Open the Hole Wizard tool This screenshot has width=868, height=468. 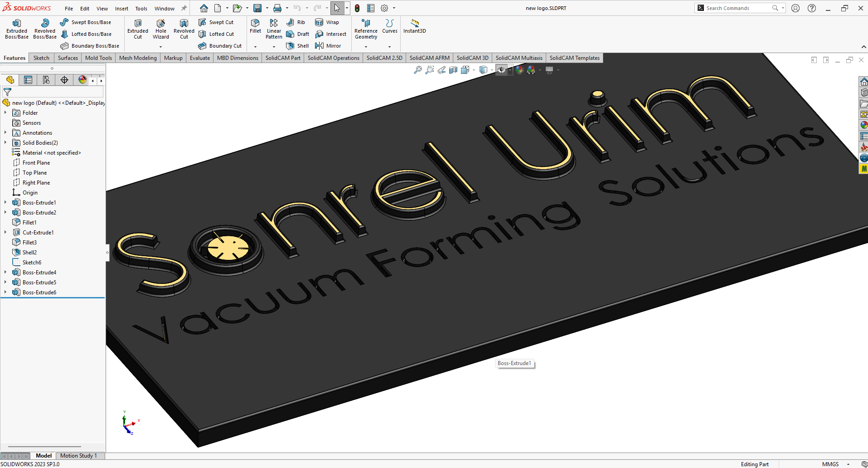coord(161,29)
